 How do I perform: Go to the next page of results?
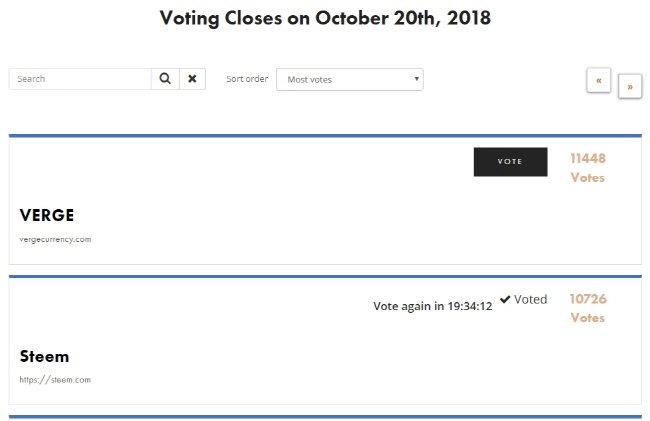(630, 86)
